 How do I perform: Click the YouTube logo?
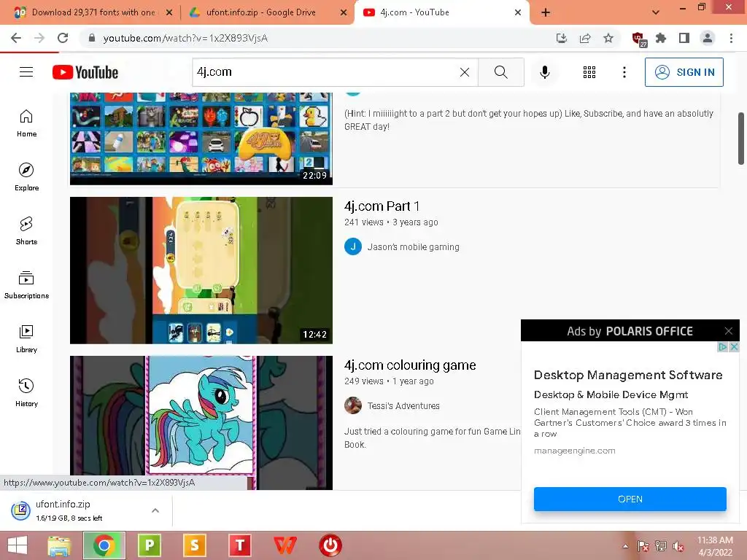coord(85,72)
